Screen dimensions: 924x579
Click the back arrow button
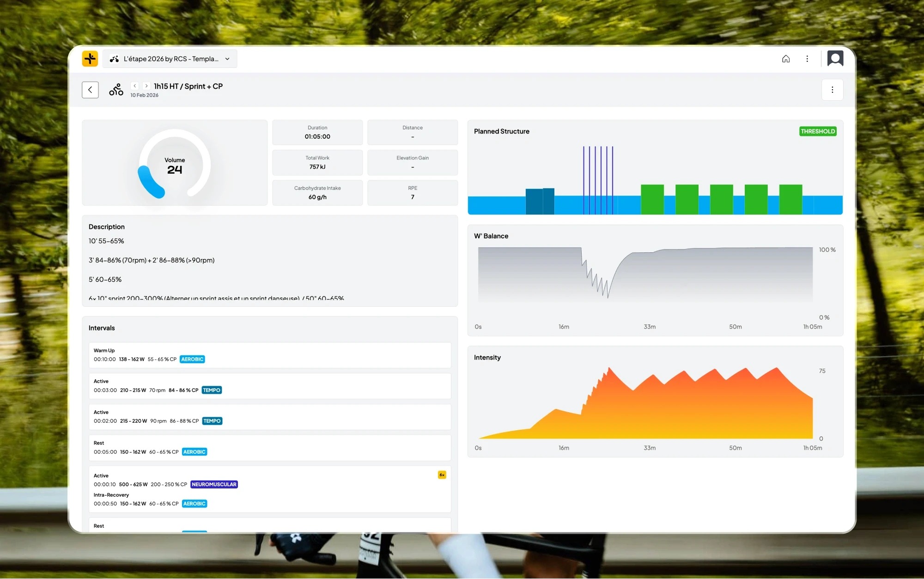(x=90, y=90)
